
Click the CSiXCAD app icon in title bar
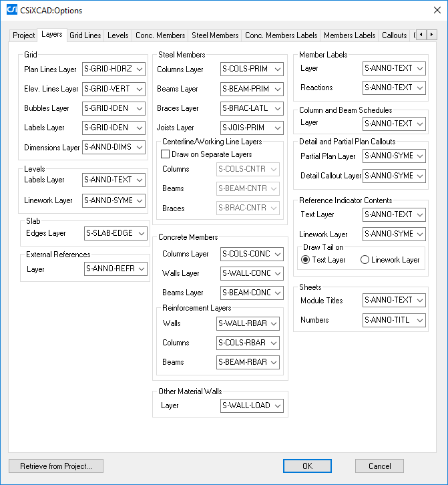coord(11,11)
